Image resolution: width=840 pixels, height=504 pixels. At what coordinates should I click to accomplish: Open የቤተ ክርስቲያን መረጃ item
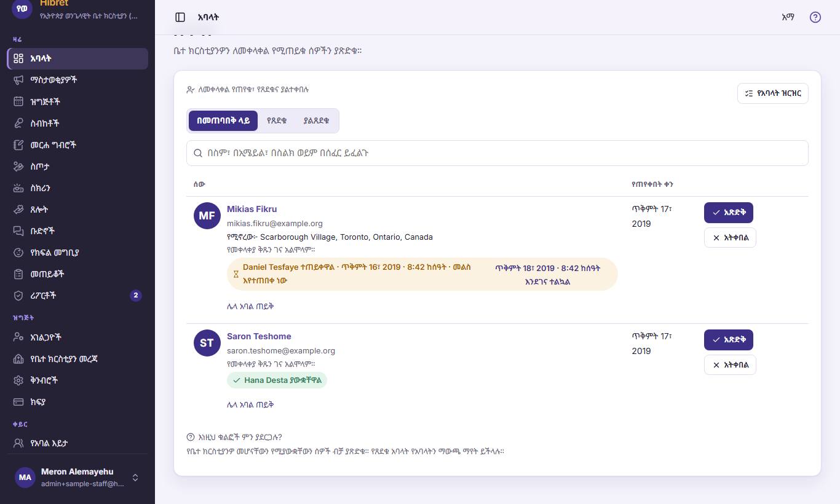pyautogui.click(x=77, y=359)
